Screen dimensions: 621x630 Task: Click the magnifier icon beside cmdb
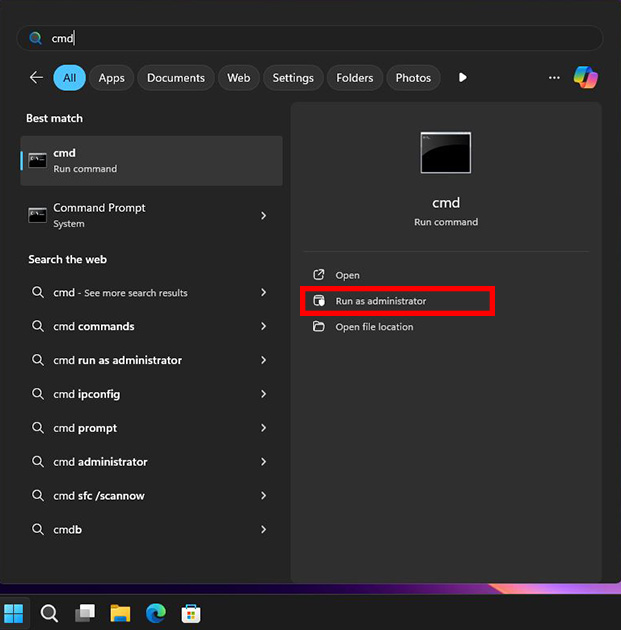(x=38, y=529)
